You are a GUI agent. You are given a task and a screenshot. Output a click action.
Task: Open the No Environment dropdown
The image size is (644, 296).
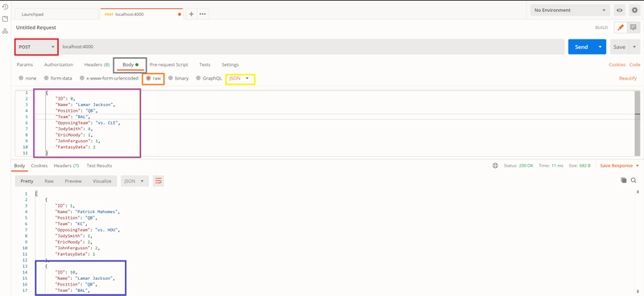[x=570, y=10]
